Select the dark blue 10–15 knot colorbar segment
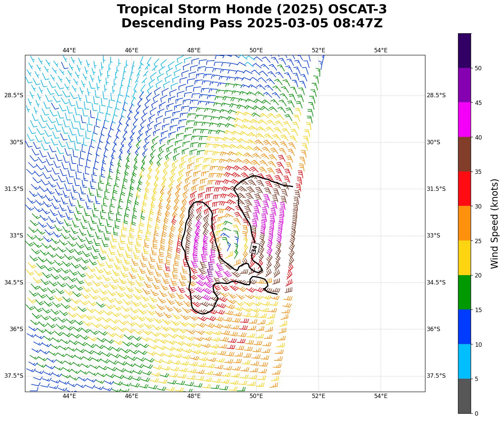This screenshot has width=504, height=421. click(x=464, y=327)
